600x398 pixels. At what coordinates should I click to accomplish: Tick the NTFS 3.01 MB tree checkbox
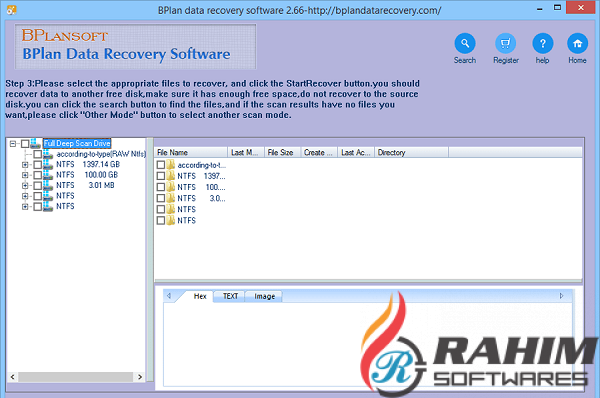tap(38, 186)
